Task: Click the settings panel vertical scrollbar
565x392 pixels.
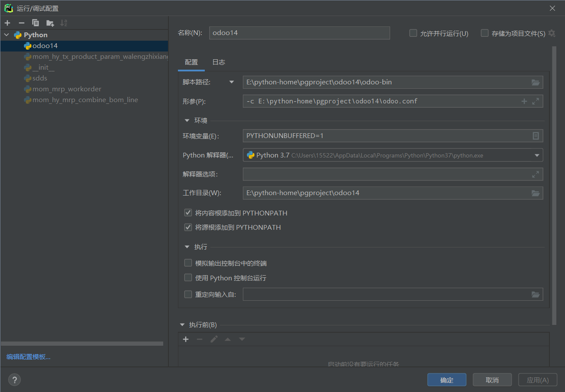Action: [x=554, y=185]
